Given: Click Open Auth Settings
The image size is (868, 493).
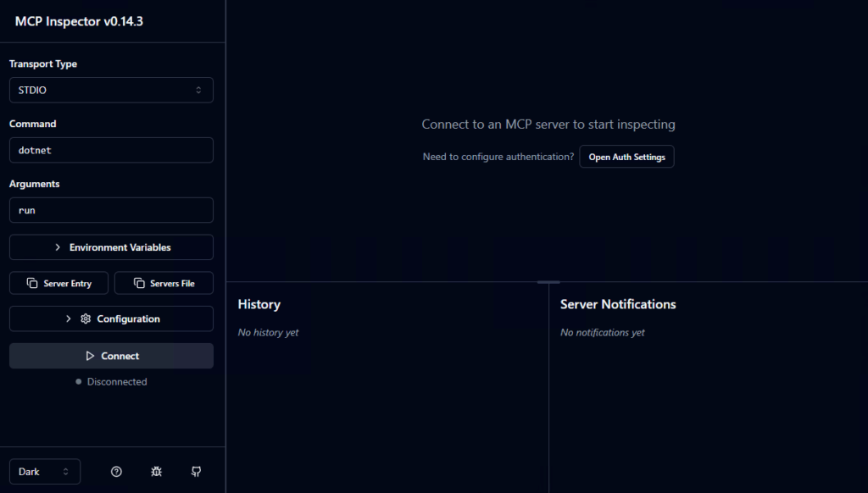Looking at the screenshot, I should click(626, 157).
